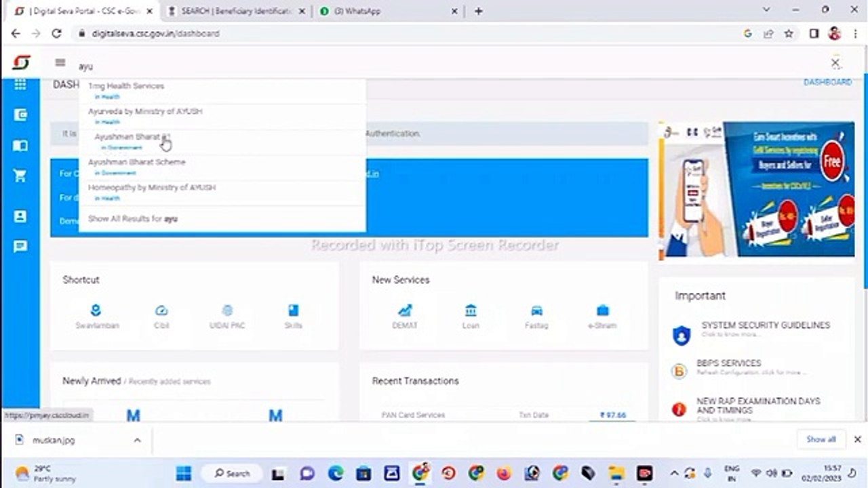
Task: Open the apps grid in the left sidebar
Action: (20, 84)
